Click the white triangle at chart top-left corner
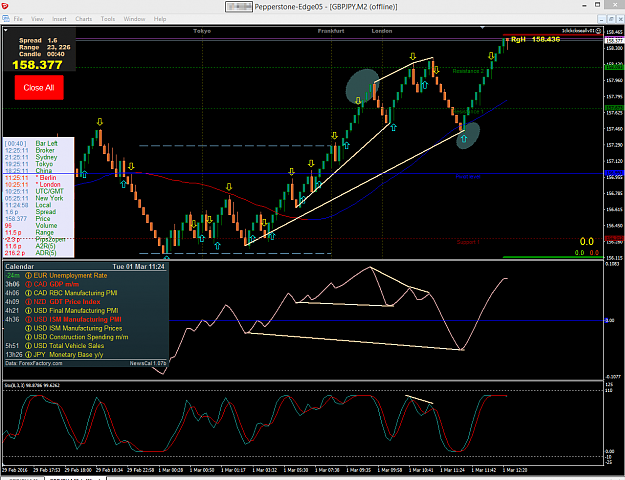 [6, 30]
